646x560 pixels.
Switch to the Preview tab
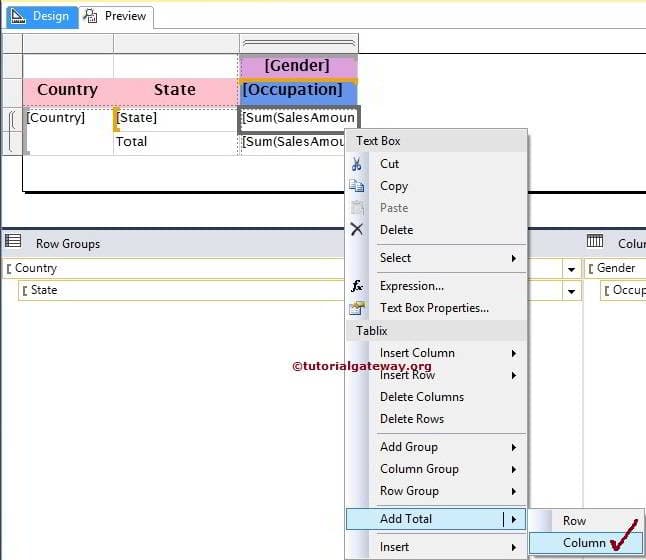click(x=116, y=16)
